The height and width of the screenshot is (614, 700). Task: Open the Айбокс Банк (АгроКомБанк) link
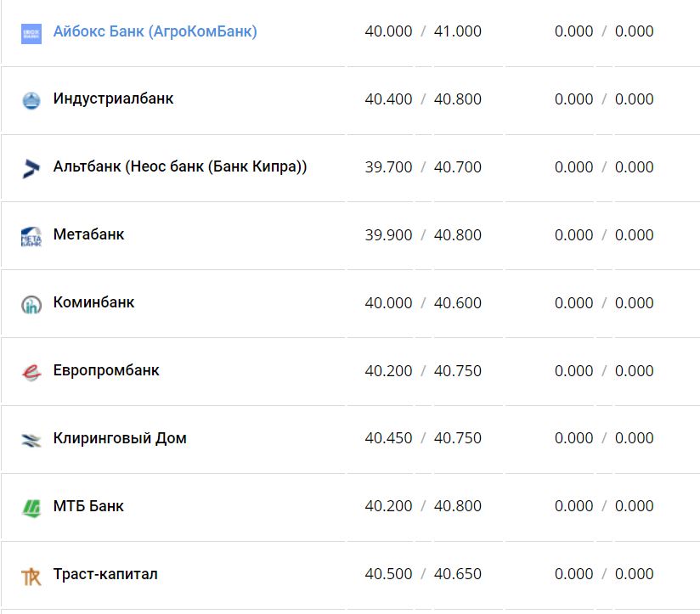pyautogui.click(x=155, y=31)
